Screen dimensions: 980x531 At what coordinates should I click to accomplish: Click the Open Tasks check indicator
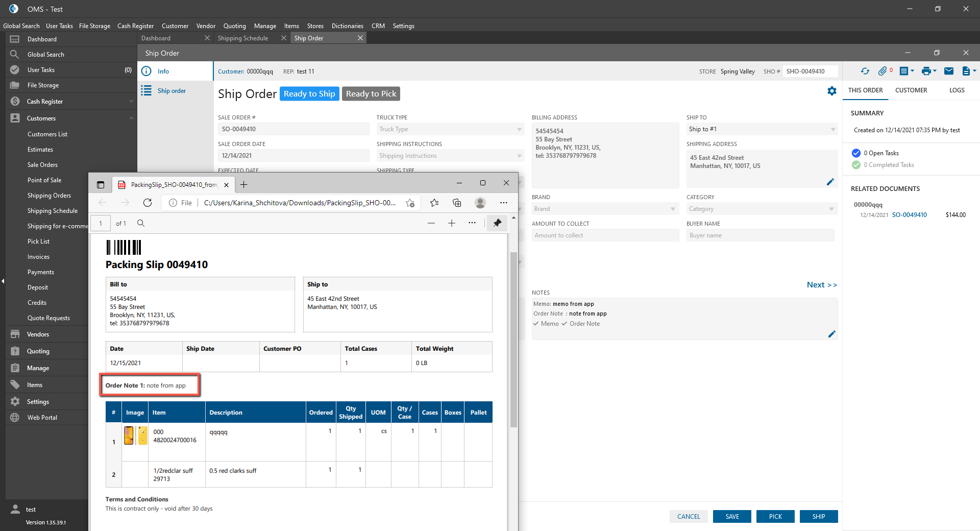[x=856, y=153]
